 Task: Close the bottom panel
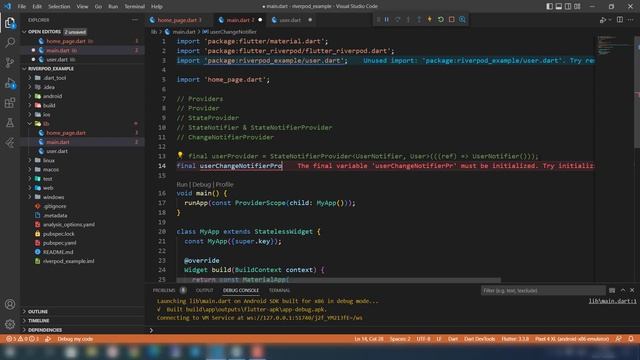click(x=632, y=290)
